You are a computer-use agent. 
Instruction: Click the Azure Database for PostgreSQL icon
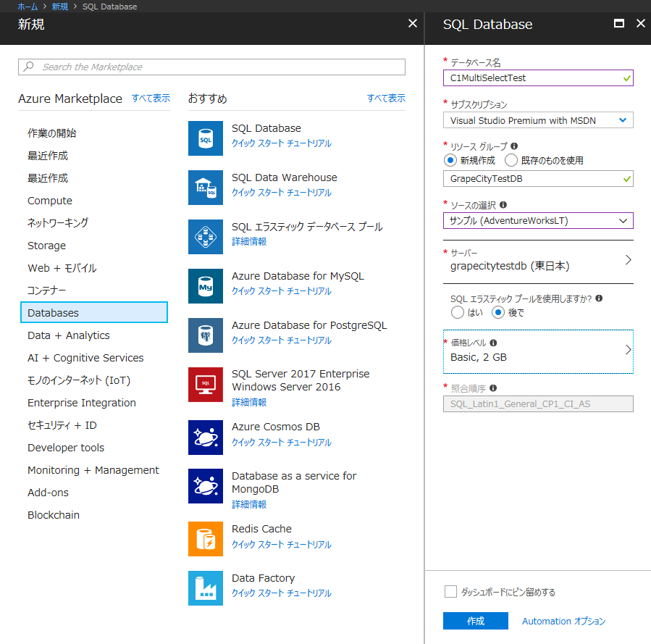(206, 335)
